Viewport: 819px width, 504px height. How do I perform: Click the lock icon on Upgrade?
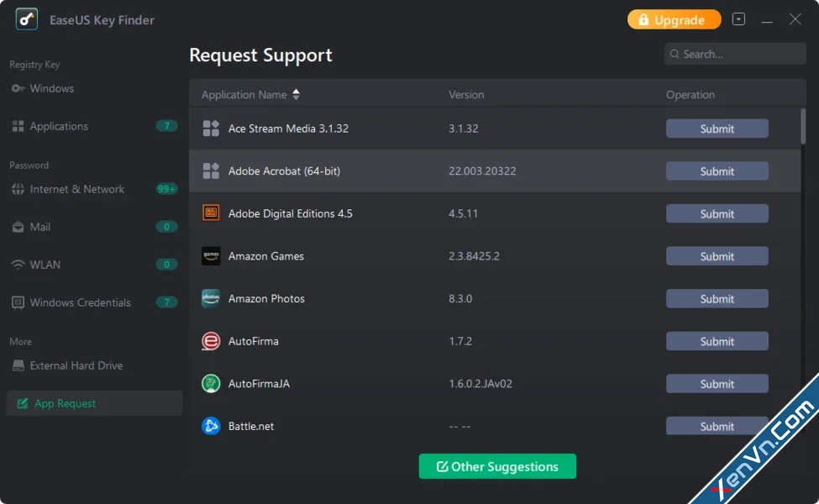643,20
